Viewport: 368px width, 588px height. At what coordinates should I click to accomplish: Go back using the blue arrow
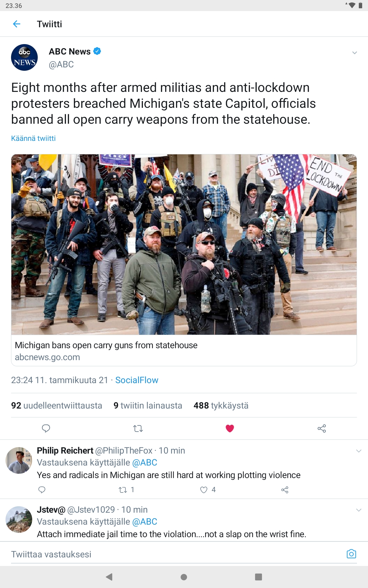(17, 24)
